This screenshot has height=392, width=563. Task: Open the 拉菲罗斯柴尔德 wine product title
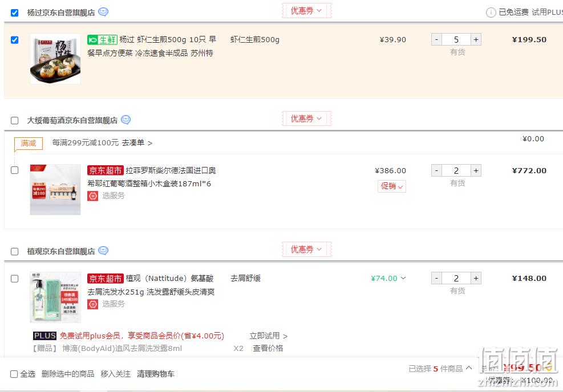[x=152, y=177]
